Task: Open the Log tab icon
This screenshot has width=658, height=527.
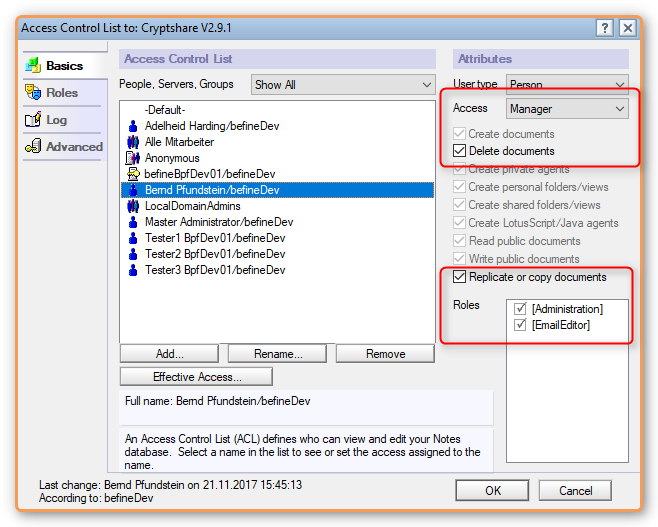Action: click(x=33, y=120)
